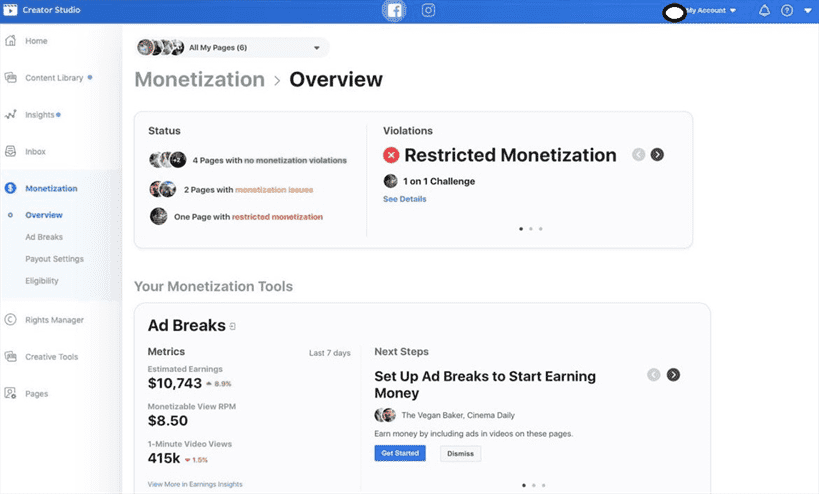The image size is (819, 494).
Task: Click the $8.50 RPM value
Action: [x=168, y=421]
